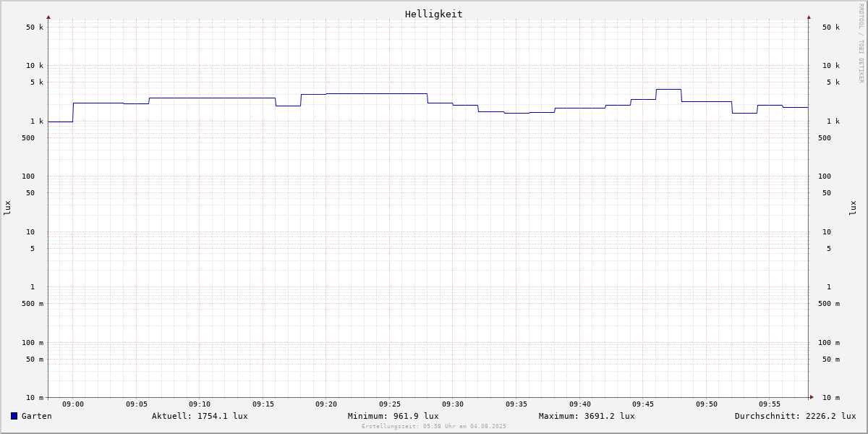Viewport: 868px width, 434px height.
Task: Select the "10 m" label on the left axis
Action: click(x=35, y=398)
